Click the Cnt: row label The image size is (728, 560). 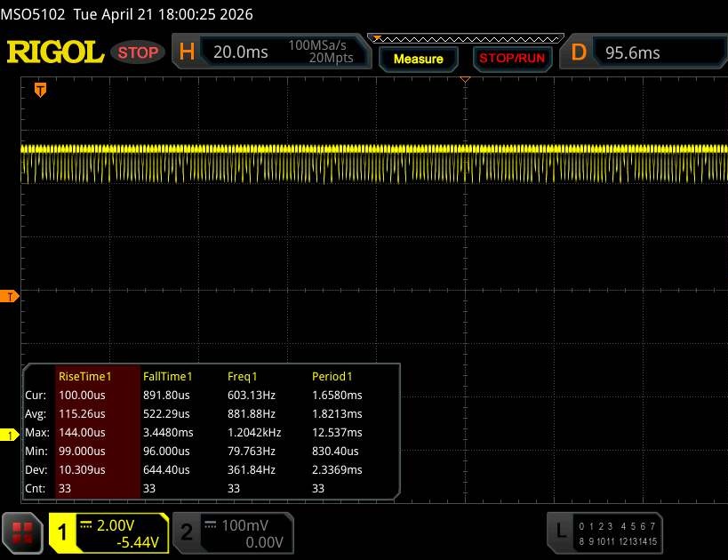pyautogui.click(x=36, y=489)
